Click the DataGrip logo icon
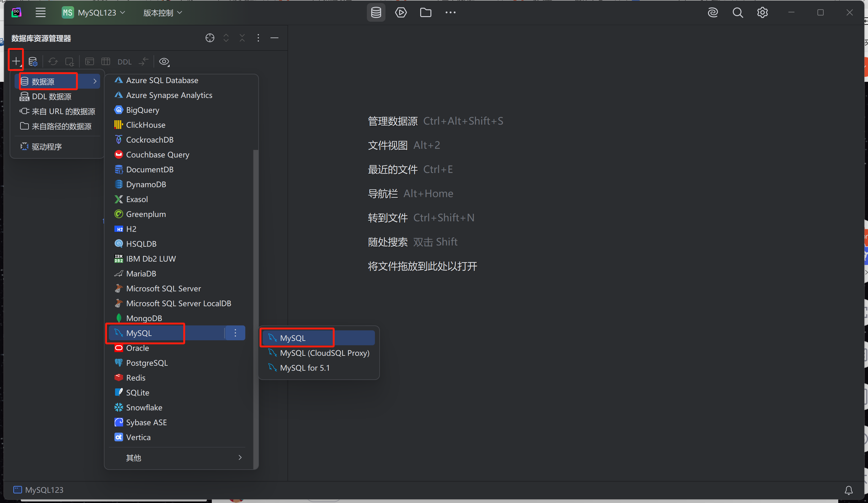This screenshot has height=503, width=868. [16, 13]
